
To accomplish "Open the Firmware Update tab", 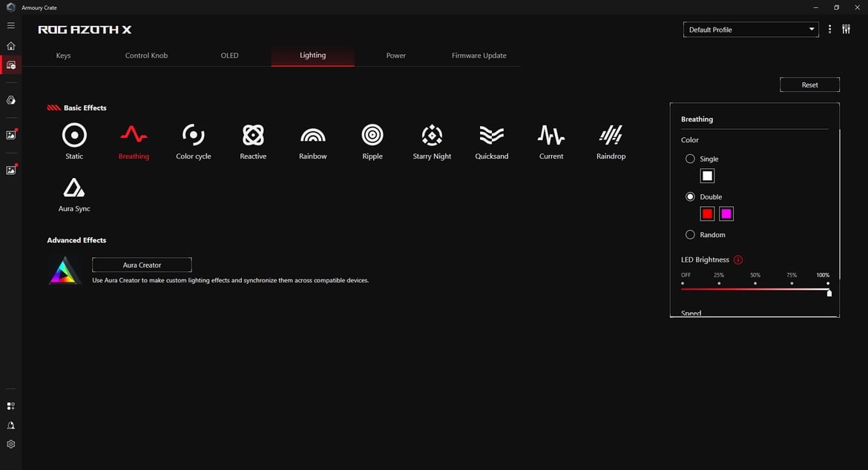I will 479,56.
